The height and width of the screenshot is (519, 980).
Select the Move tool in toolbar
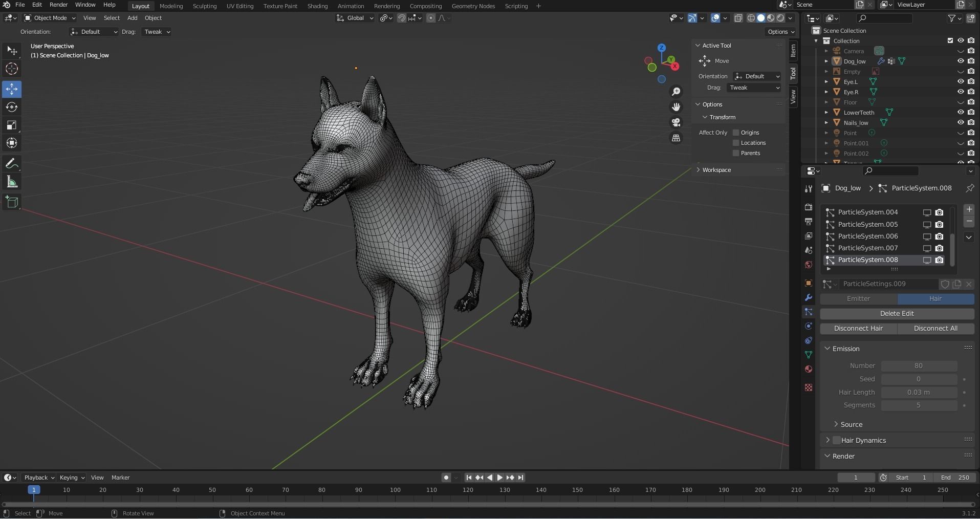(12, 89)
